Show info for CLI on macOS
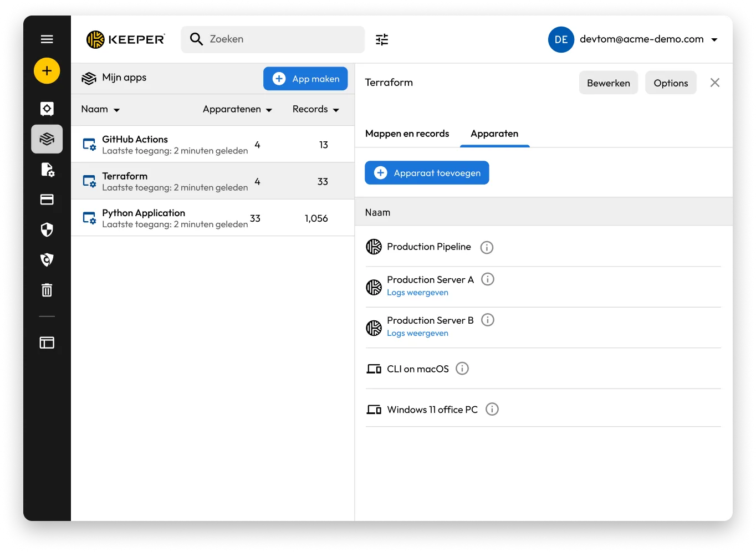This screenshot has width=756, height=552. coord(462,369)
